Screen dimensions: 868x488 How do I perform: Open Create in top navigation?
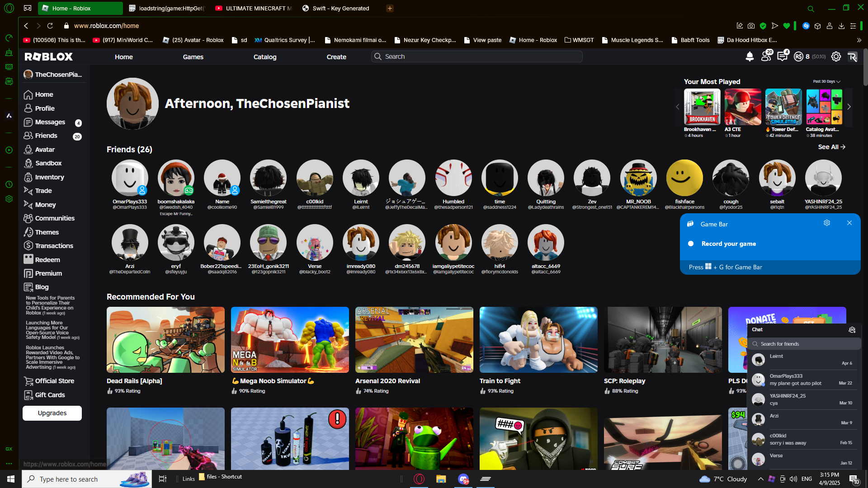click(x=336, y=57)
